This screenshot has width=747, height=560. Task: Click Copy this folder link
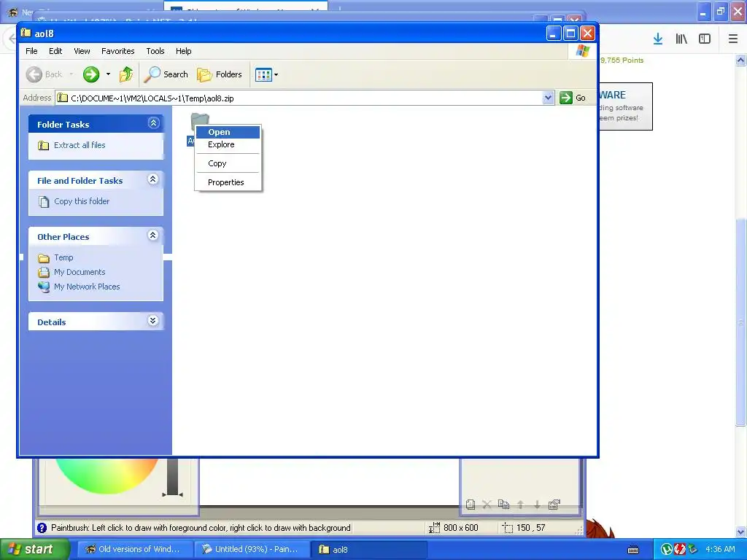point(82,201)
